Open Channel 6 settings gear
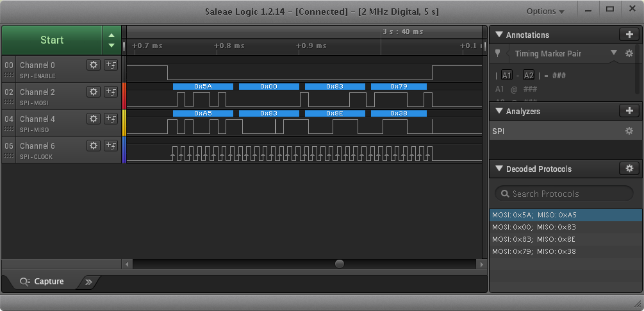The image size is (644, 311). [94, 146]
